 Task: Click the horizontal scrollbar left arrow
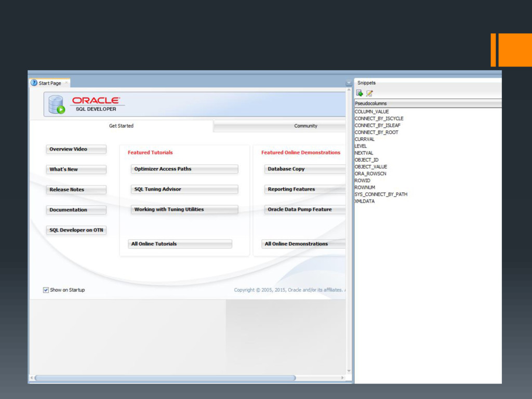coord(32,378)
